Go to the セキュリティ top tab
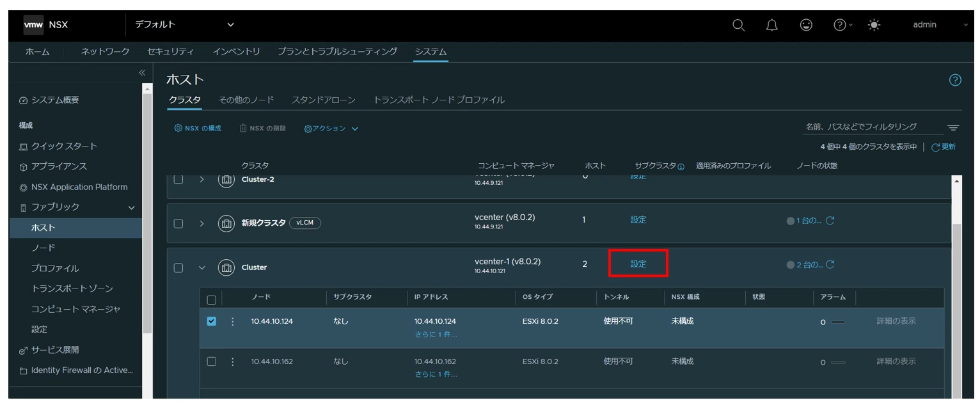Screen dimensions: 980x405 point(170,52)
